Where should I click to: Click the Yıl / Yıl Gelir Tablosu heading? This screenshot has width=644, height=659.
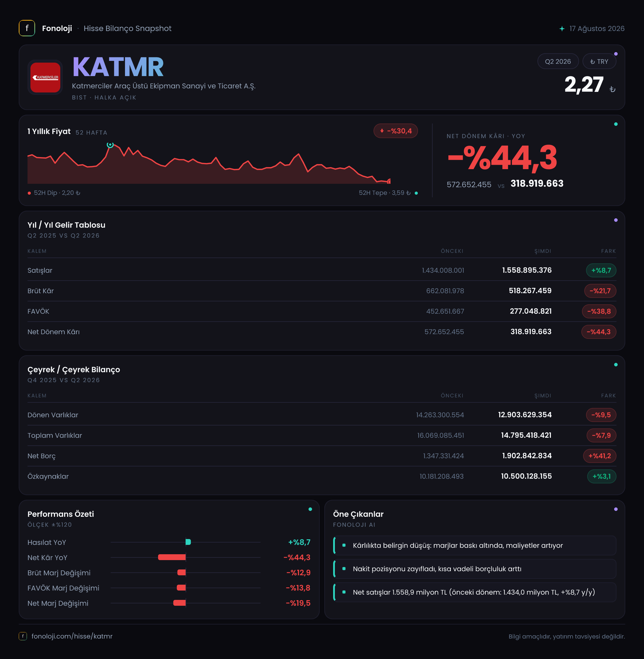[x=66, y=225]
